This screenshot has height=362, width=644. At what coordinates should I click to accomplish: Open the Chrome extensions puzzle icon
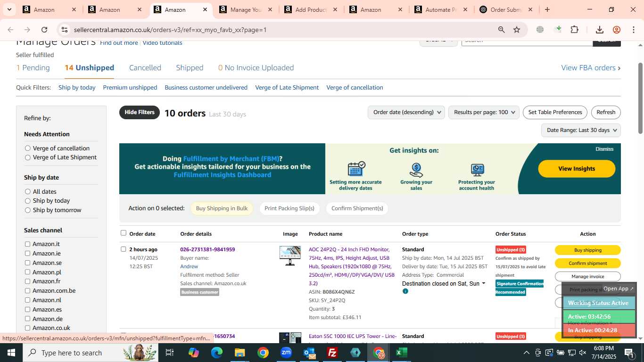pyautogui.click(x=574, y=30)
